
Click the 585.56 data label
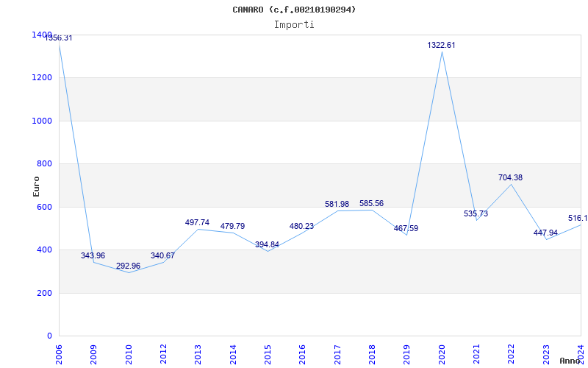371,204
